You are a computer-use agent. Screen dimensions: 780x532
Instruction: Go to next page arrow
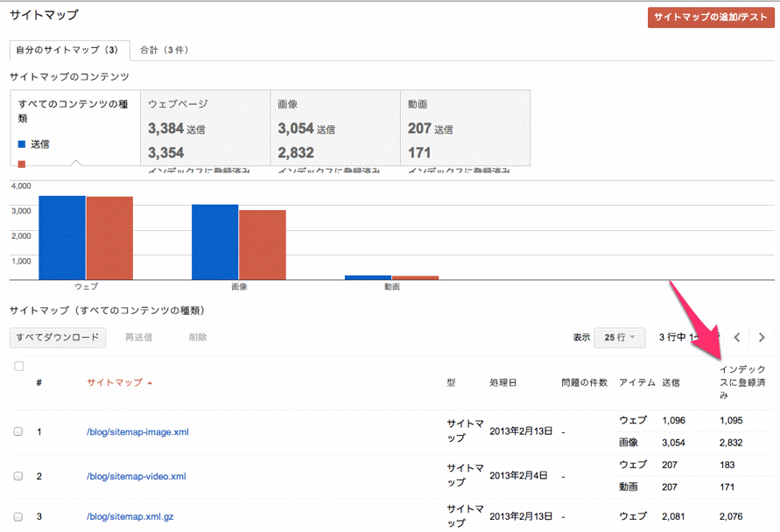point(762,337)
